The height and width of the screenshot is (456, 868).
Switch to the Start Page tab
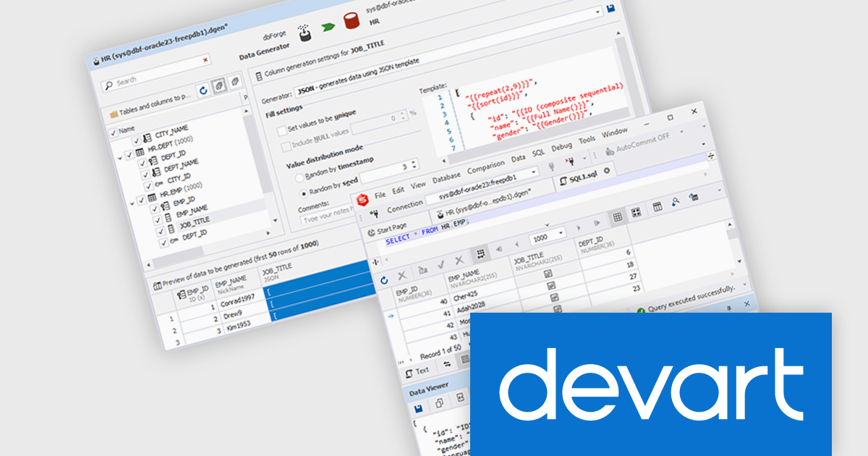[x=388, y=229]
